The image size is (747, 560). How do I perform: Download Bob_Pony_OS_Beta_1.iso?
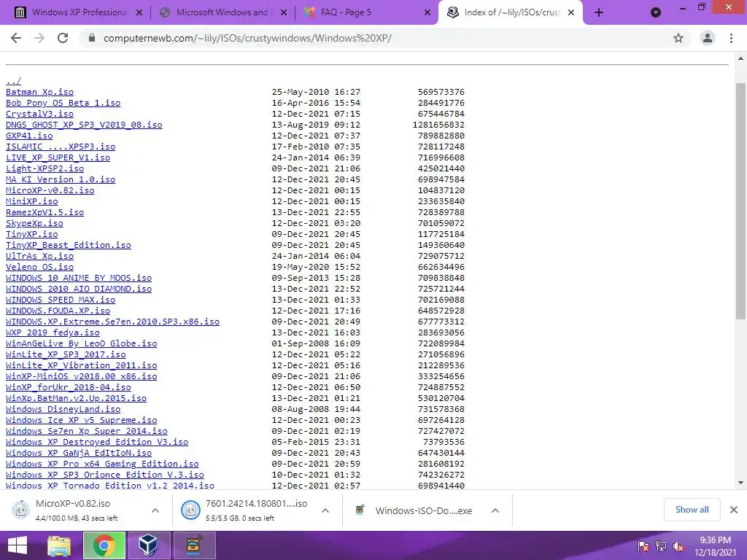point(63,103)
